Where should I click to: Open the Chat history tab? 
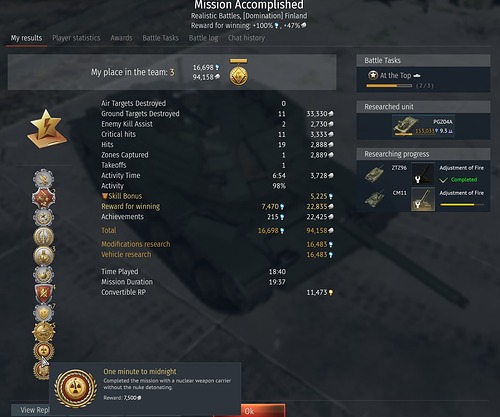246,38
